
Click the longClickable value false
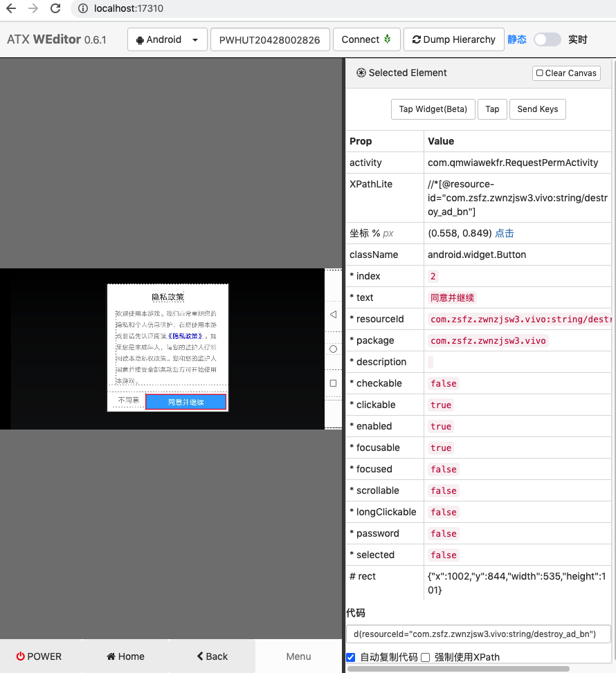click(444, 512)
